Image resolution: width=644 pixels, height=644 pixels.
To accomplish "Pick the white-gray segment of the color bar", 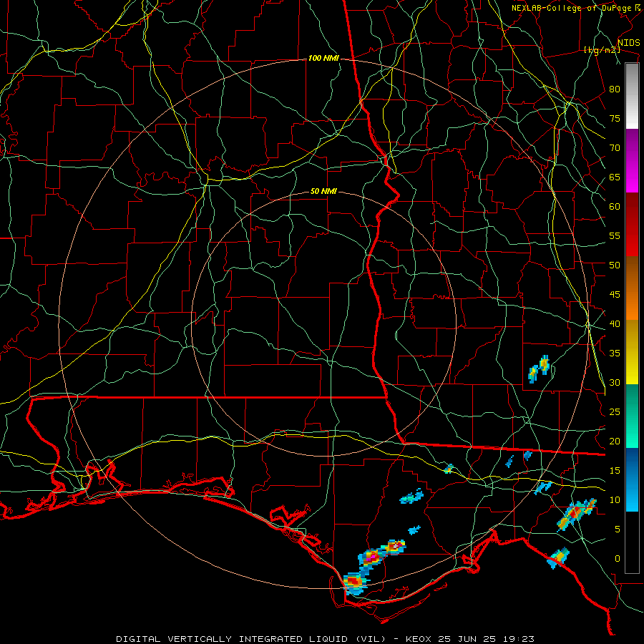I will pos(632,96).
